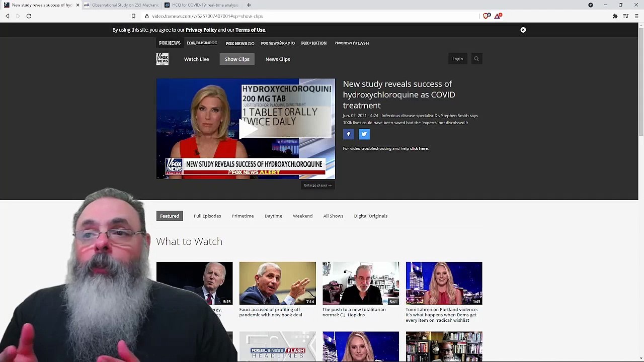Image resolution: width=644 pixels, height=362 pixels.
Task: Share the video on Facebook
Action: [x=348, y=134]
